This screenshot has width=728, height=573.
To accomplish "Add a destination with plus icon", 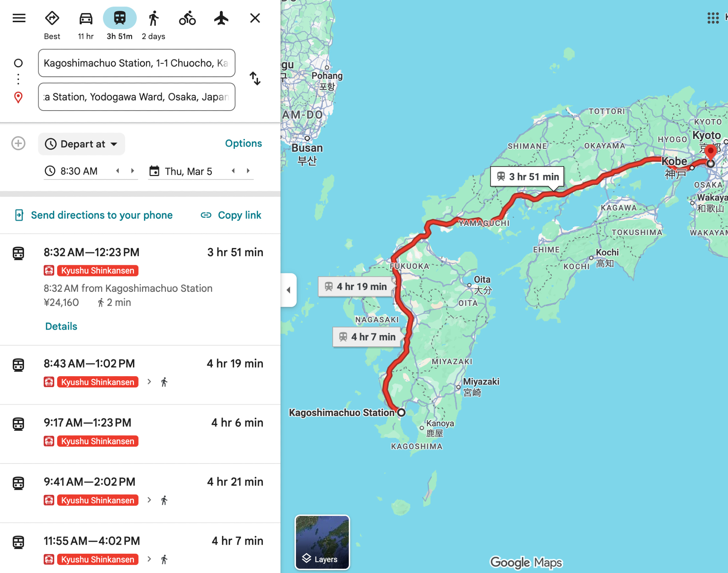I will 18,143.
